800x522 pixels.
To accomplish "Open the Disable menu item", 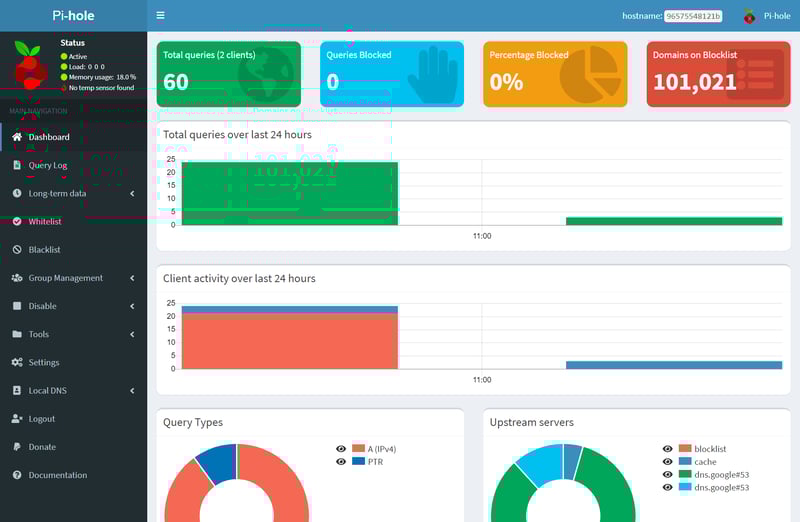I will point(43,306).
